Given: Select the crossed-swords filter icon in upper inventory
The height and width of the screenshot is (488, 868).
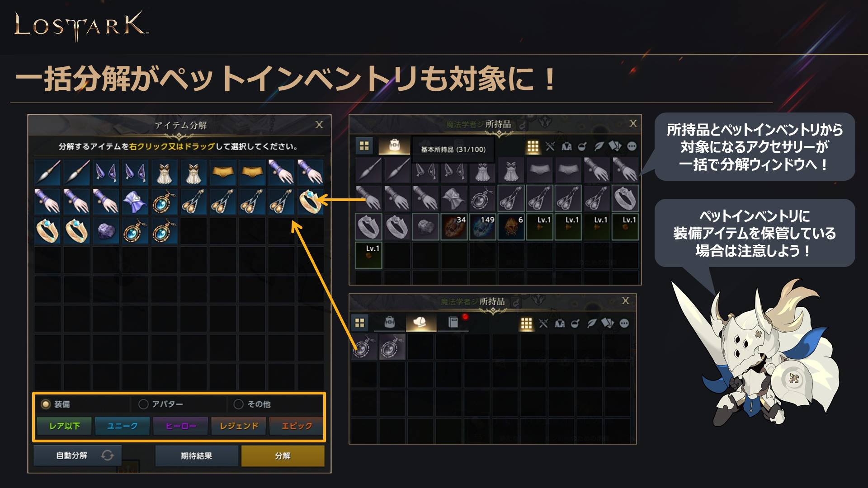Looking at the screenshot, I should [550, 146].
